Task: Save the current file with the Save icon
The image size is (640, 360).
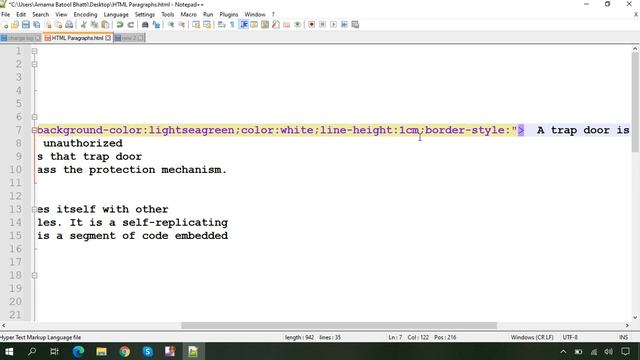Action: 26,24
